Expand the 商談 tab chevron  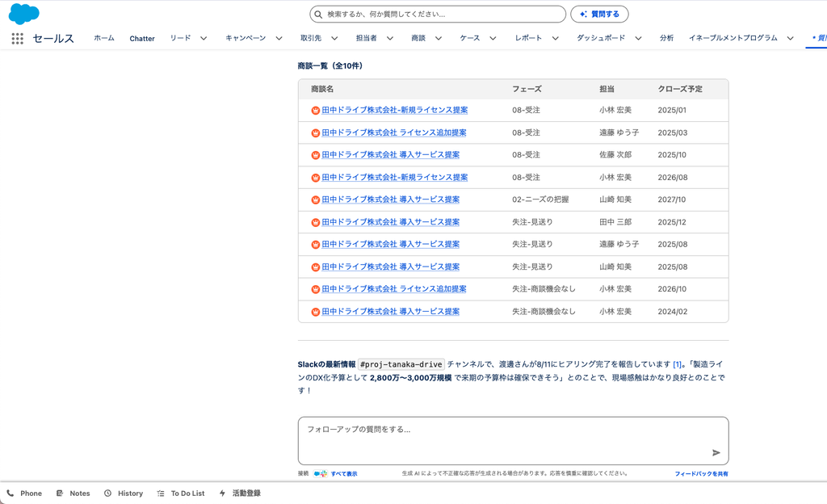[439, 39]
